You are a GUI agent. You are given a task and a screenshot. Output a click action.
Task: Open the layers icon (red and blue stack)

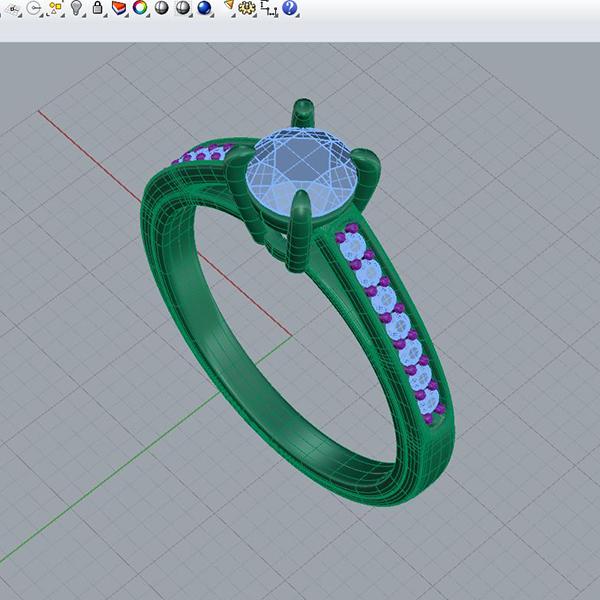coord(119,8)
